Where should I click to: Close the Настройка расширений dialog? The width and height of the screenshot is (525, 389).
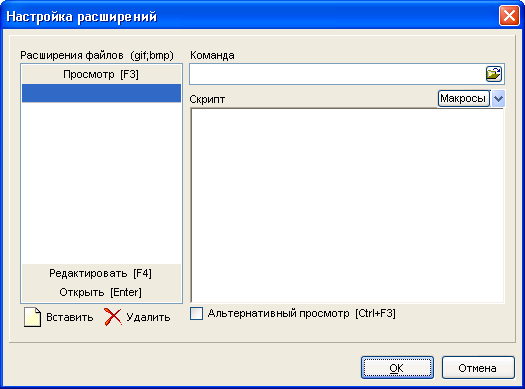coord(509,15)
